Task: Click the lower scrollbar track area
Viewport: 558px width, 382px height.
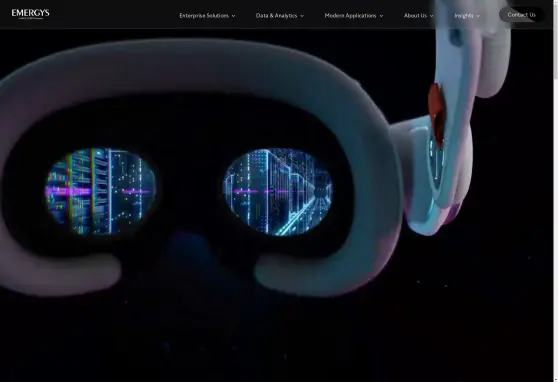Action: [556, 231]
